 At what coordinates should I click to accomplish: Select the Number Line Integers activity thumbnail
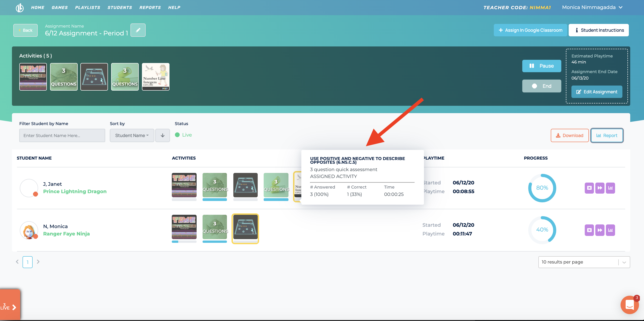(x=155, y=77)
